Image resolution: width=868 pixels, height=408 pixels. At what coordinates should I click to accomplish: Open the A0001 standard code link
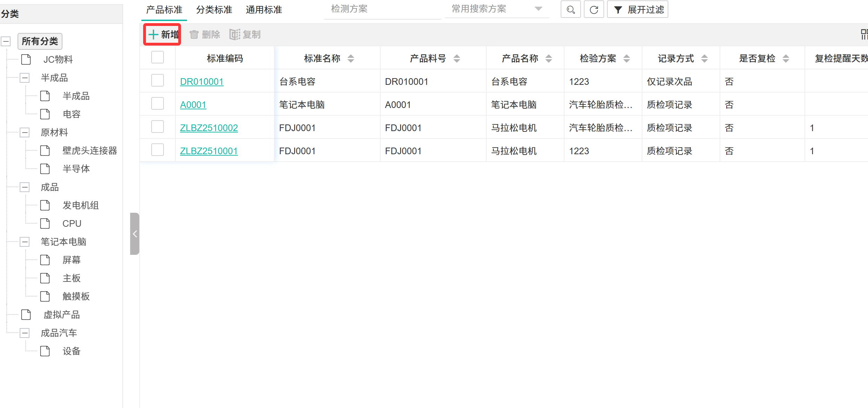point(193,105)
